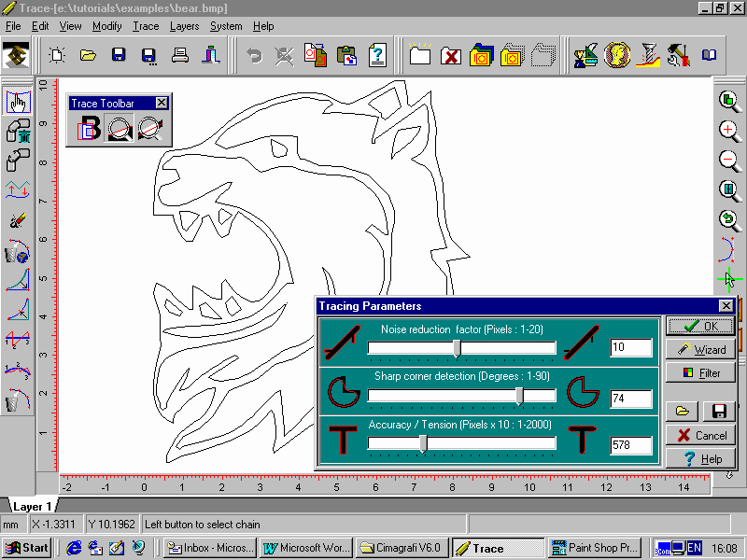Image resolution: width=747 pixels, height=560 pixels.
Task: Select the hand pointer chain selection tool
Action: 18,102
